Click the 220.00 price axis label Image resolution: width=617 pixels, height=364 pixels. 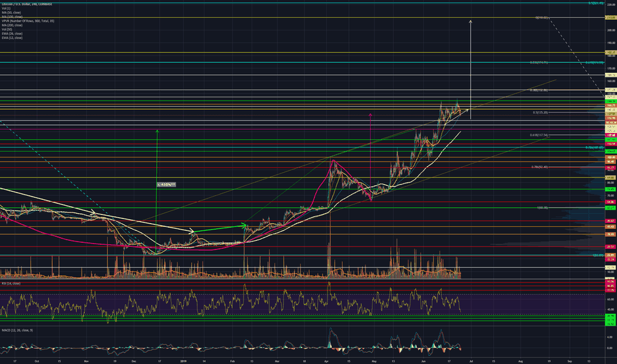[x=611, y=5]
